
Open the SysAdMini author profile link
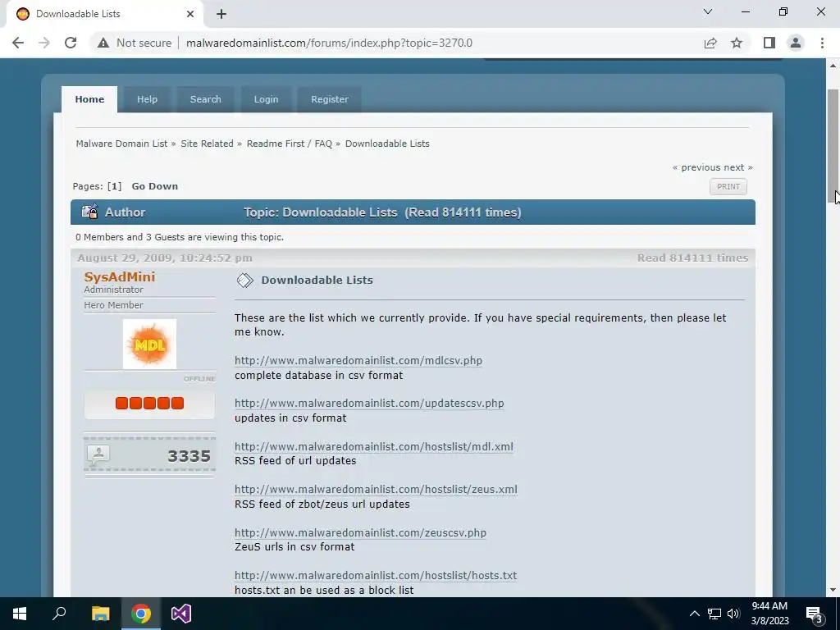[x=120, y=277]
